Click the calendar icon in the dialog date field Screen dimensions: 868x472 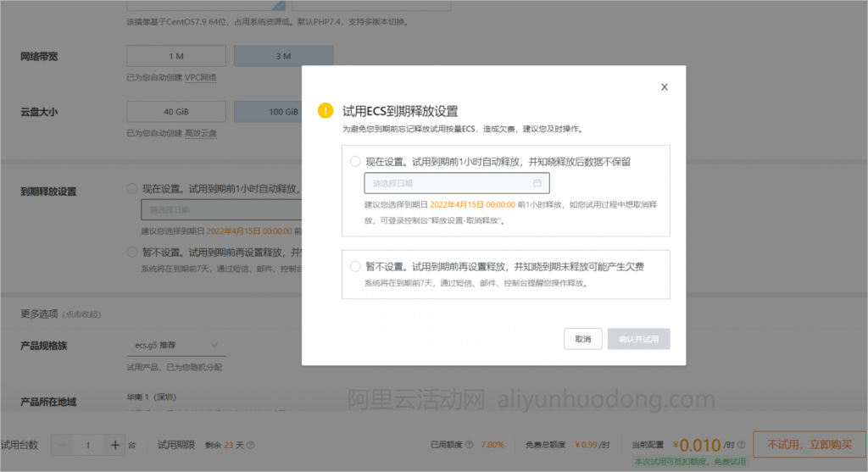tap(537, 183)
